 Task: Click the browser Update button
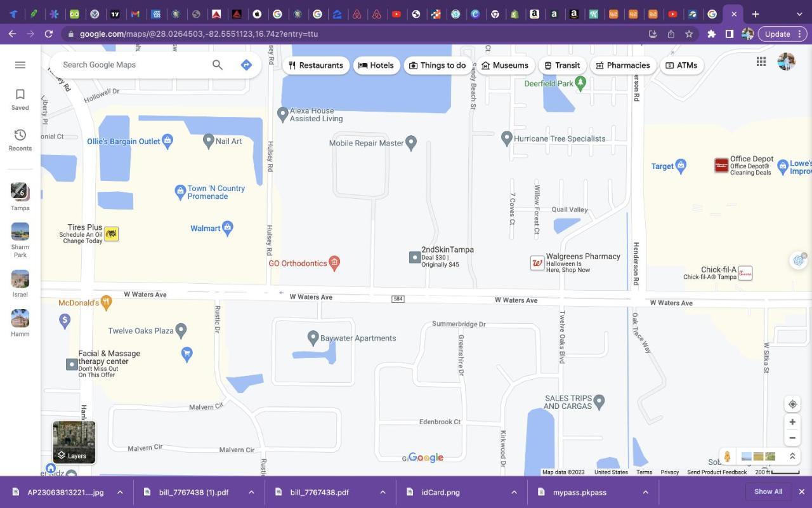coord(782,34)
